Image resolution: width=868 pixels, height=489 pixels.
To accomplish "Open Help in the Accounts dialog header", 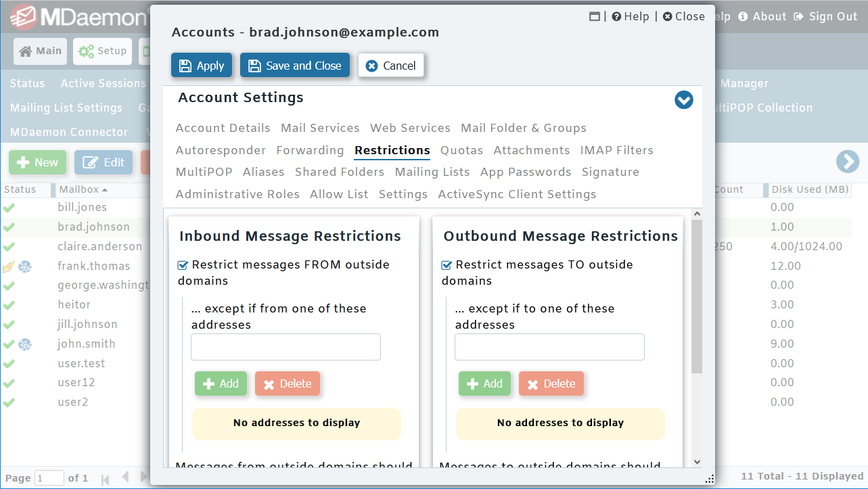I will pos(631,16).
